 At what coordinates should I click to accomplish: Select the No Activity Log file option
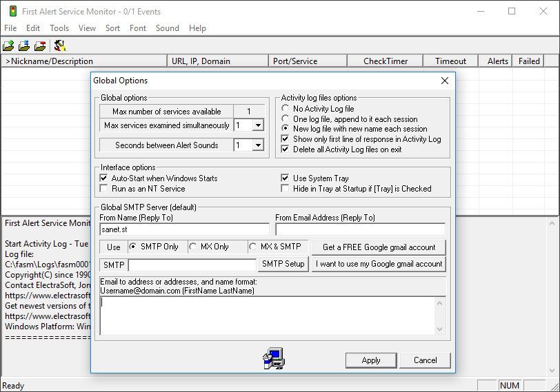(286, 109)
